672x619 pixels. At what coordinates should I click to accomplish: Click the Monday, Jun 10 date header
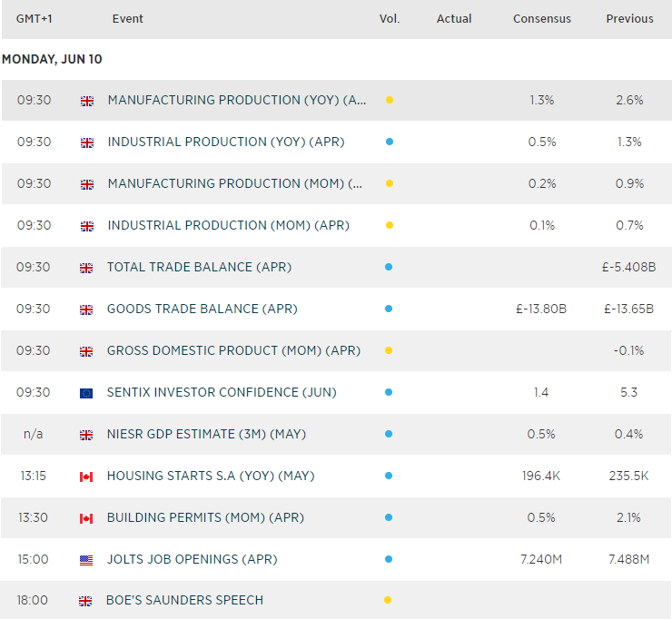[x=52, y=59]
